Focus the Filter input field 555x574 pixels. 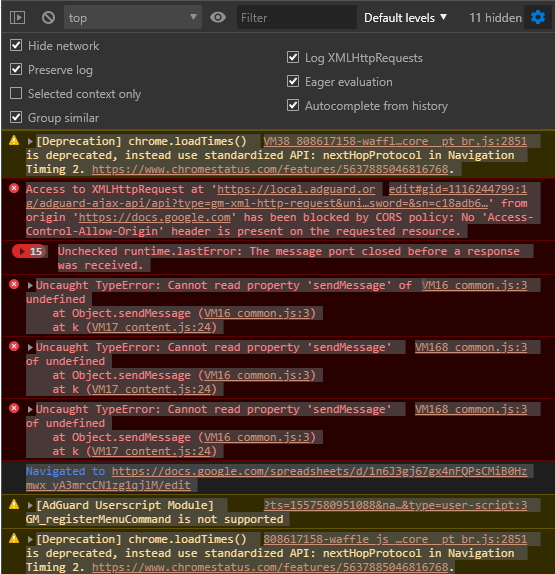point(297,17)
